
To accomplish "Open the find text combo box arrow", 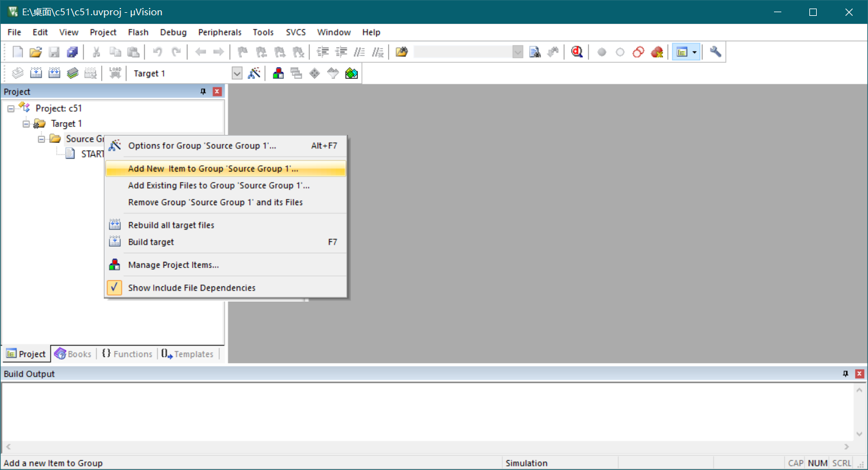I will pyautogui.click(x=518, y=52).
